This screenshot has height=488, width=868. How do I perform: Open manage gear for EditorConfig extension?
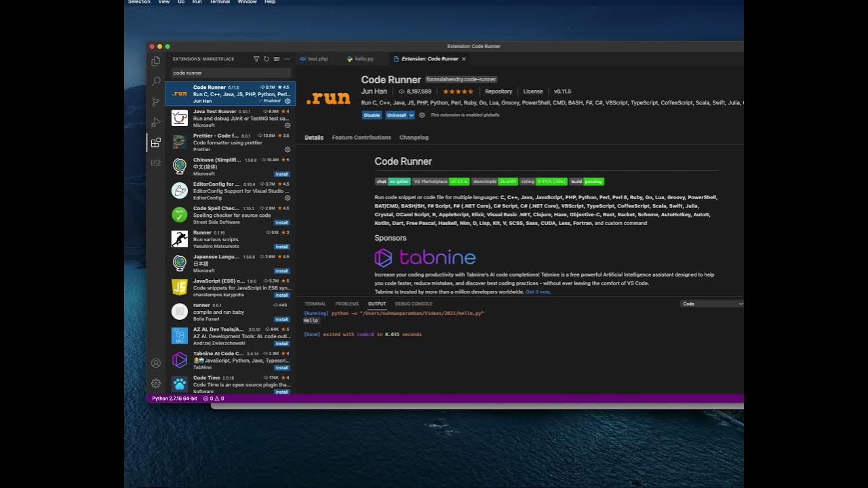[288, 198]
